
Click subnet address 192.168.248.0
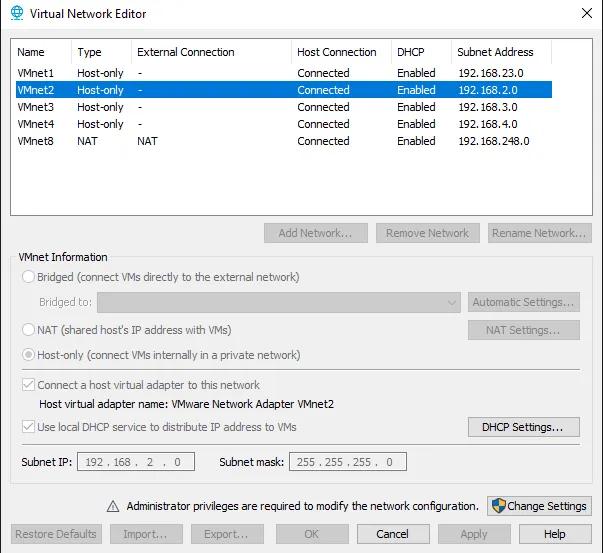[x=494, y=141]
